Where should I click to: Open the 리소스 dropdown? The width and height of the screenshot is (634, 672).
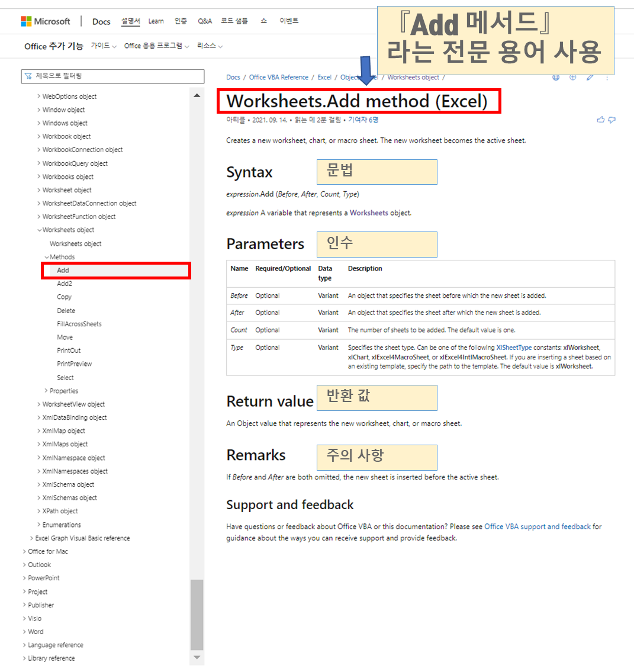click(210, 46)
